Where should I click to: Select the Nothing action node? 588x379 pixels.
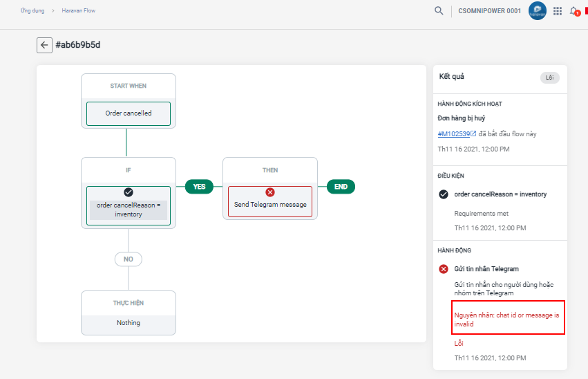click(x=129, y=322)
